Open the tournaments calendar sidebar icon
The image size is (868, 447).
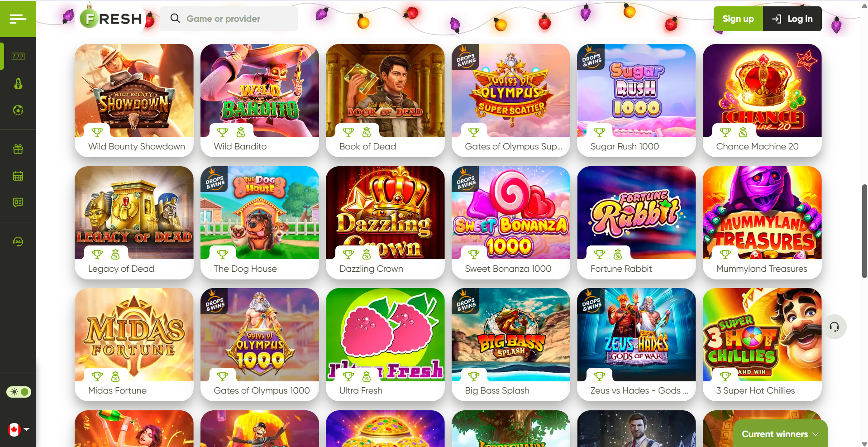click(18, 176)
